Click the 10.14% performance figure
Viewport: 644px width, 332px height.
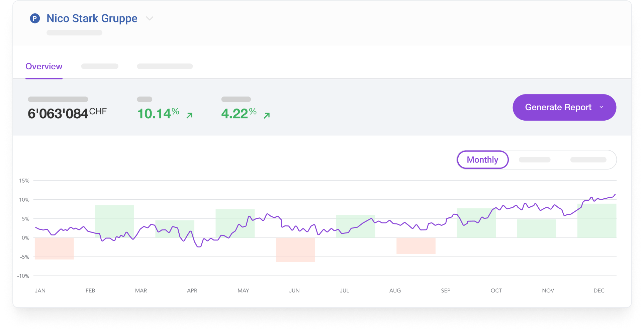tap(158, 114)
